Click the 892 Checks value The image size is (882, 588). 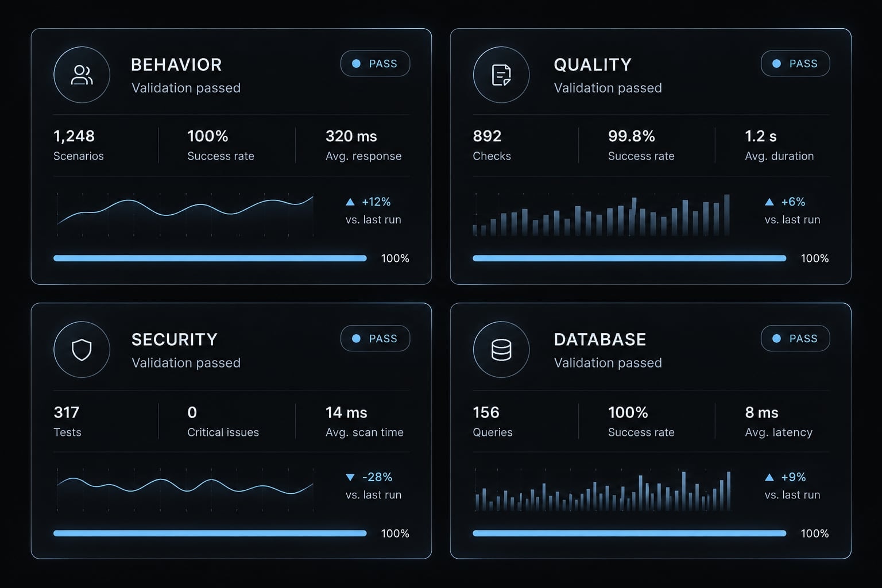point(487,136)
